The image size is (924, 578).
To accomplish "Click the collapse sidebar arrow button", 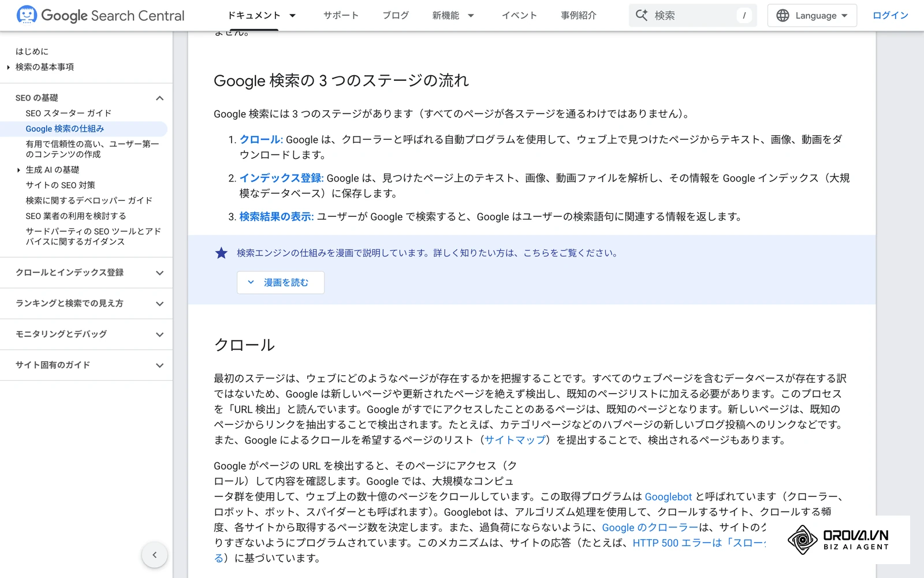I will click(x=154, y=555).
